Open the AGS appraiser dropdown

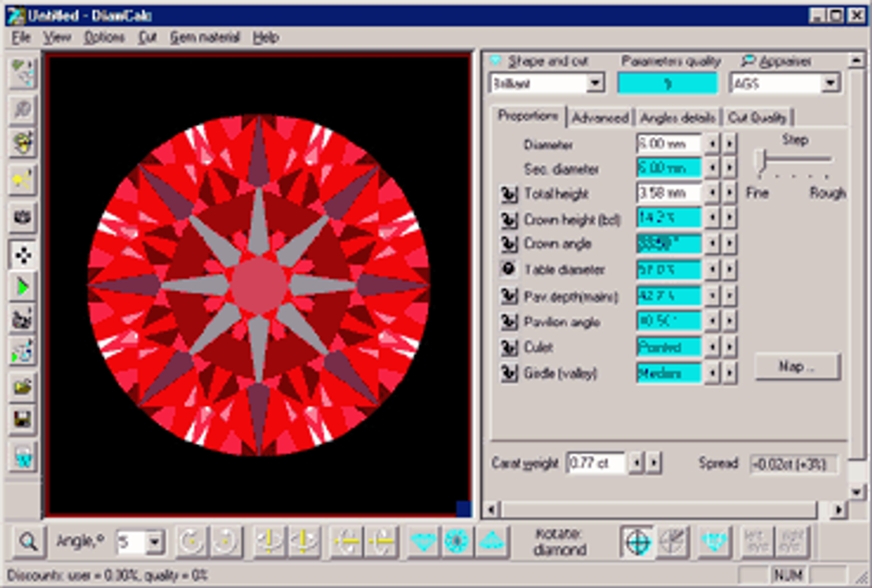click(830, 83)
